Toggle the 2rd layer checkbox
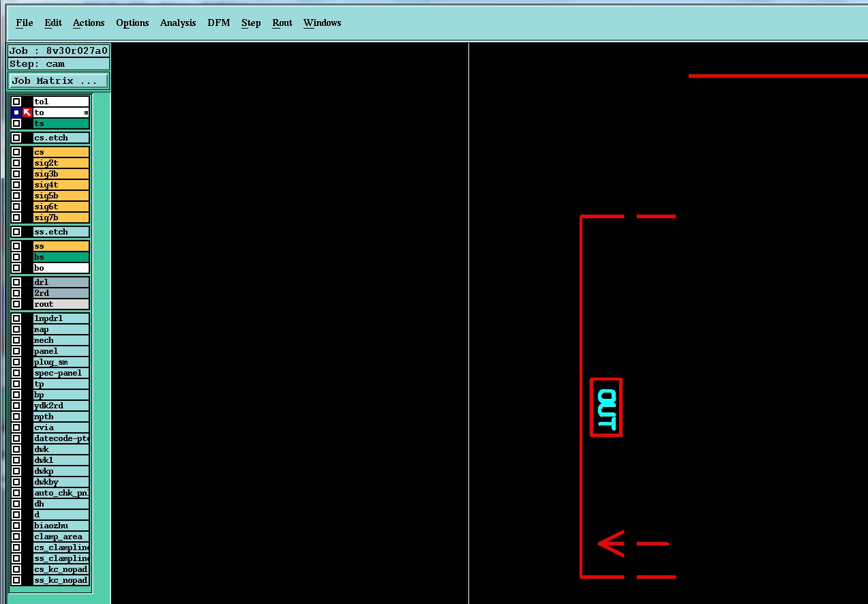The image size is (868, 604). 16,293
